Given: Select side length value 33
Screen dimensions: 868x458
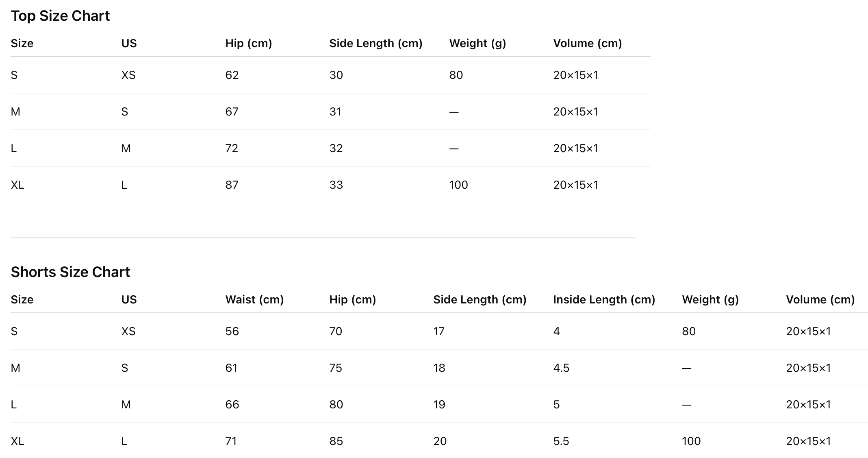Looking at the screenshot, I should point(336,185).
